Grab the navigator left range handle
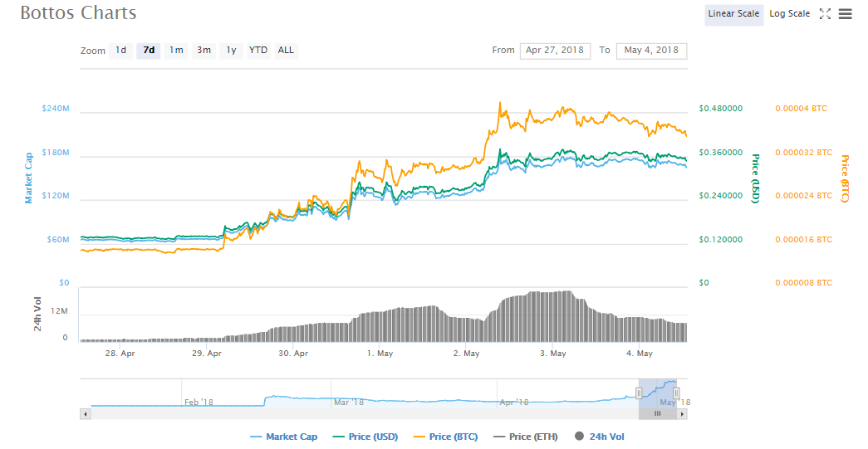Image resolution: width=868 pixels, height=449 pixels. (x=639, y=393)
